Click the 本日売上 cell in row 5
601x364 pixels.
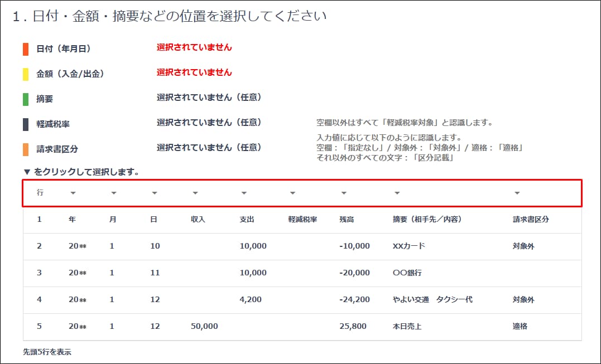[407, 327]
